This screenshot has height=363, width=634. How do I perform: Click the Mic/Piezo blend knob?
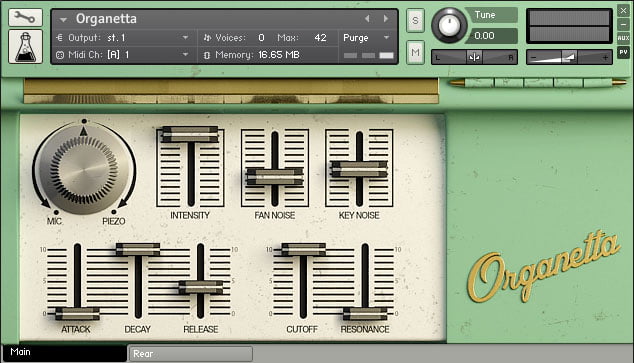tap(84, 169)
